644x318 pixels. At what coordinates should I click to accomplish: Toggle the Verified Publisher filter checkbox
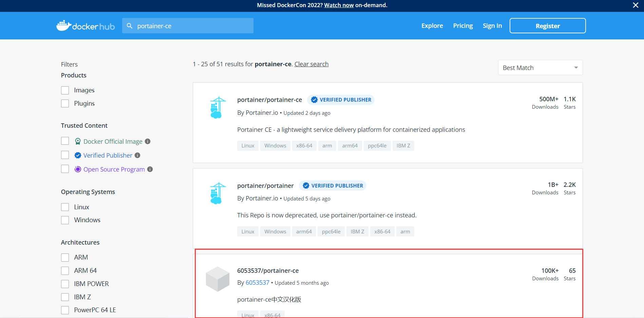(x=65, y=155)
